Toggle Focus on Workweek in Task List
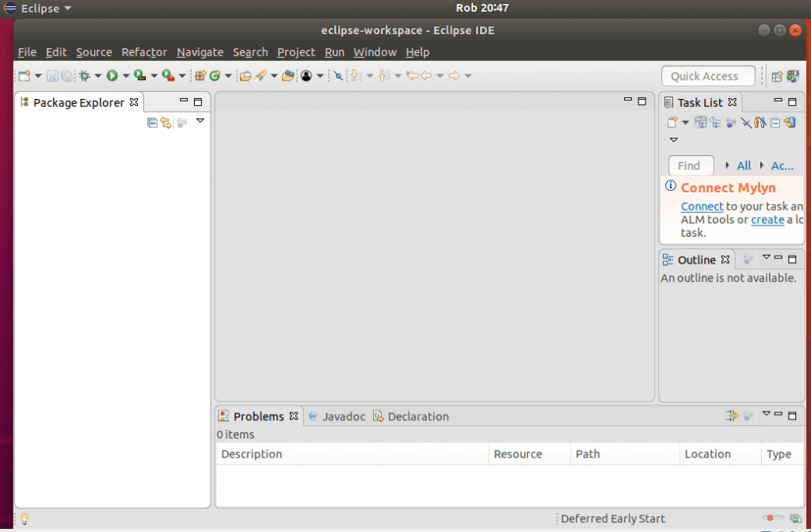Image resolution: width=811 pixels, height=532 pixels. click(730, 123)
